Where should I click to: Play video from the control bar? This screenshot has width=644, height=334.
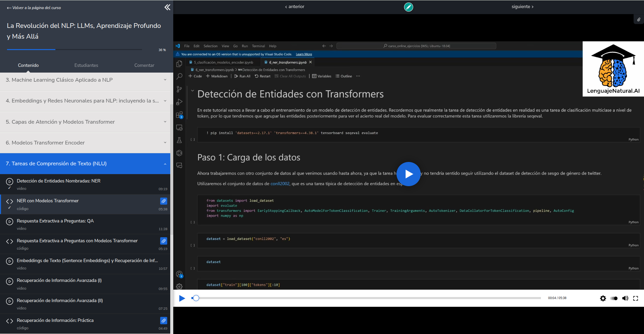pos(182,298)
